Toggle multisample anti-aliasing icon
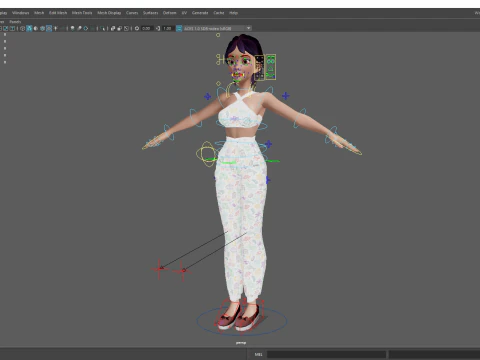Image resolution: width=480 pixels, height=360 pixels. (x=86, y=28)
